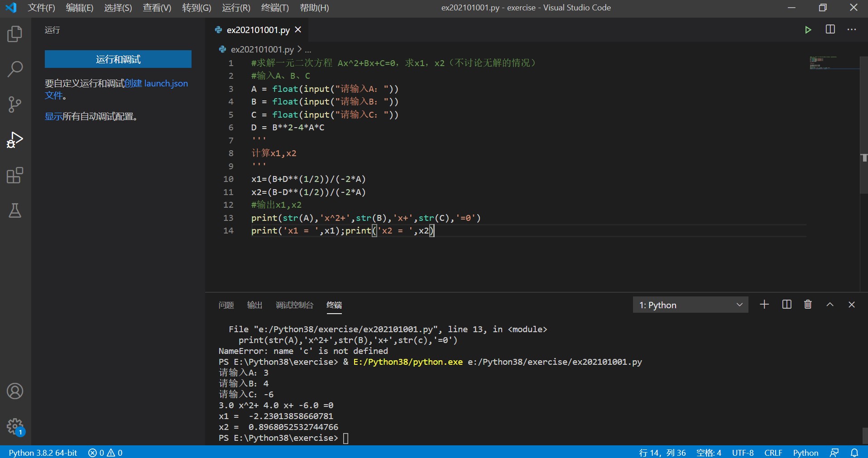Open the Accounts menu icon
This screenshot has height=458, width=868.
pos(15,391)
